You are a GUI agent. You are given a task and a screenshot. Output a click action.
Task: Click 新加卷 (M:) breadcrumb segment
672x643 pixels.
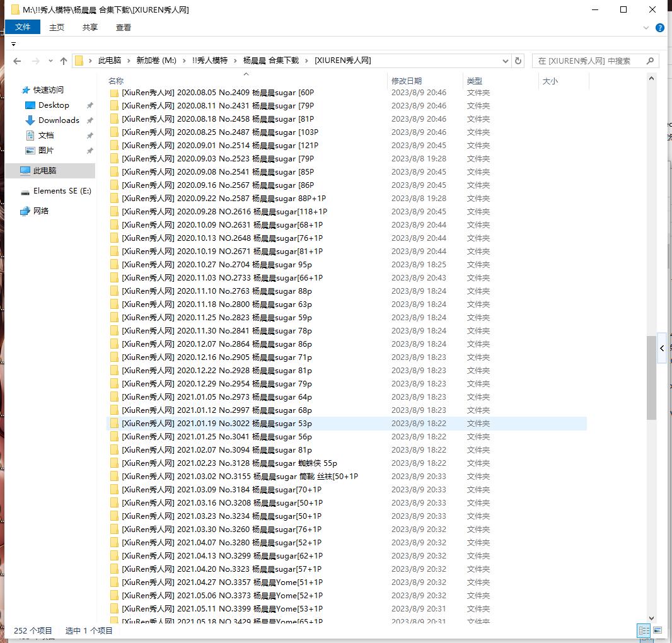point(156,61)
